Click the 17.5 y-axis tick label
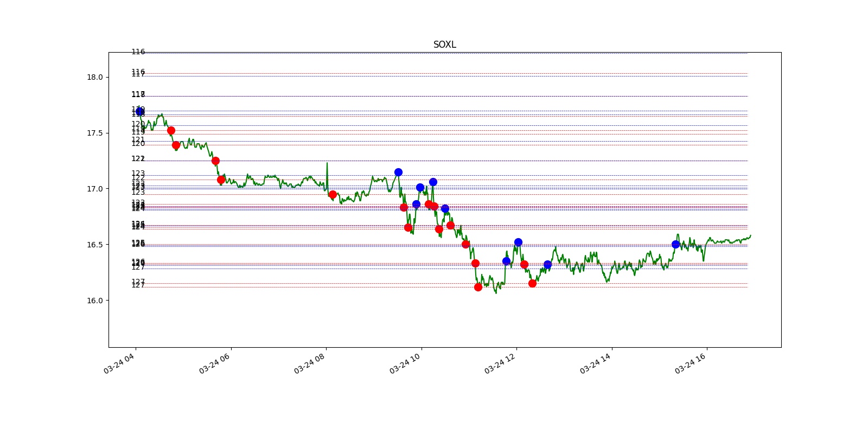The height and width of the screenshot is (434, 868). coord(94,133)
